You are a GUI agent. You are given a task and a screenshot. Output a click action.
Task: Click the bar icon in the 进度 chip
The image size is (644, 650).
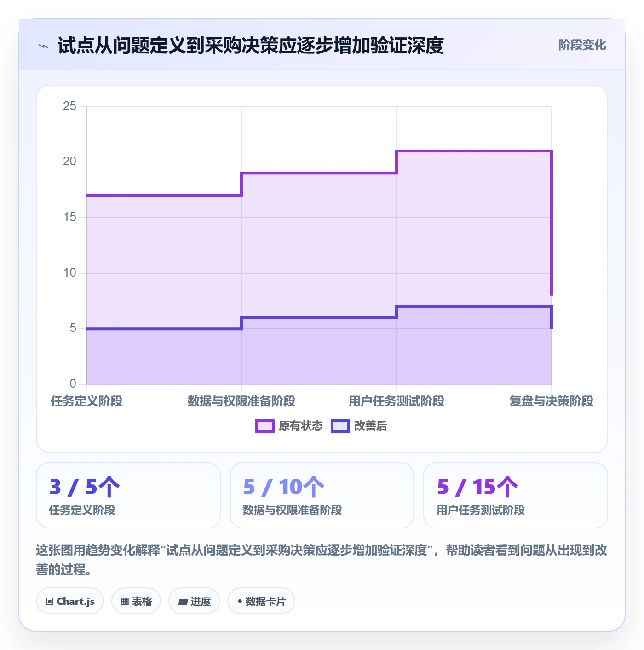183,602
